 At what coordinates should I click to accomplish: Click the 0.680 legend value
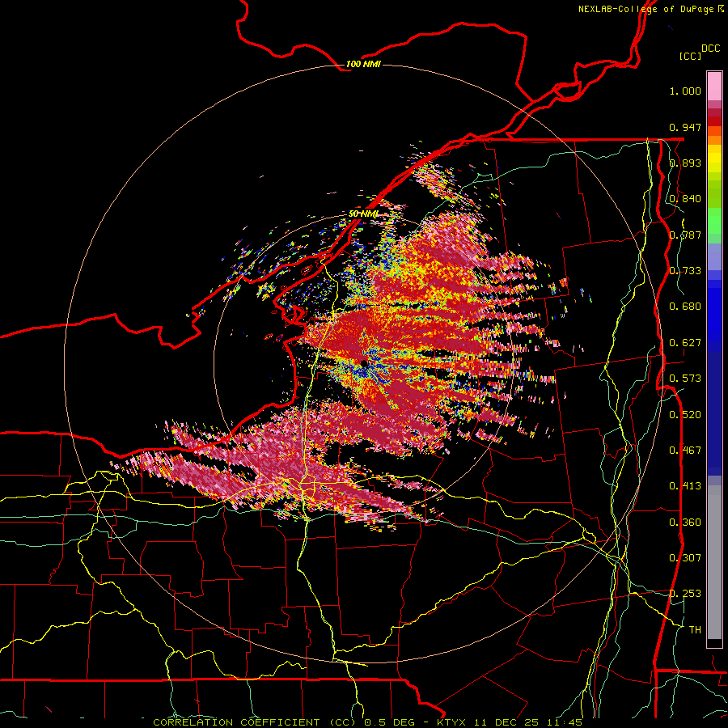[685, 307]
